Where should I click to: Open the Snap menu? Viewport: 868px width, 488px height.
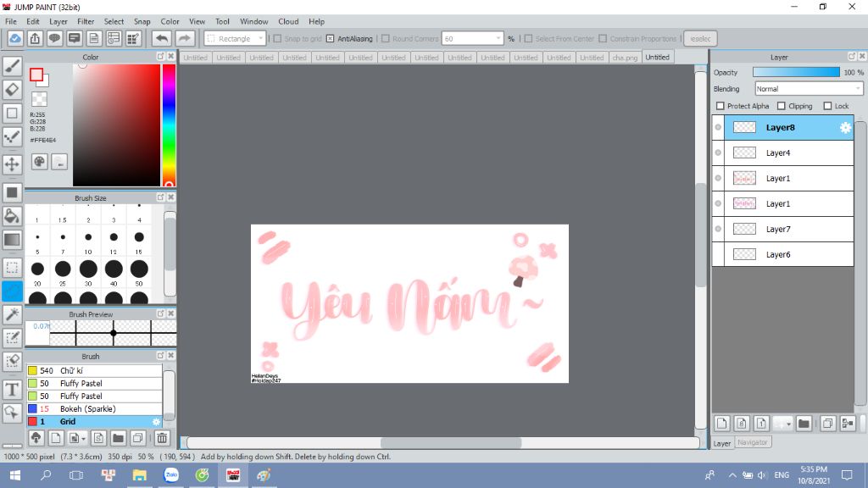(x=142, y=21)
